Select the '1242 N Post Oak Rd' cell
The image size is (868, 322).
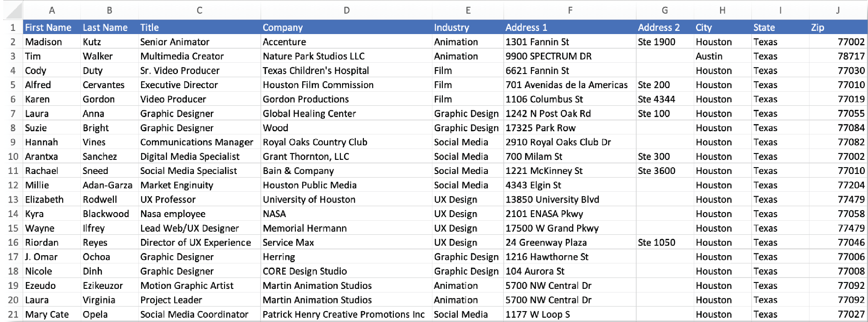[x=570, y=114]
